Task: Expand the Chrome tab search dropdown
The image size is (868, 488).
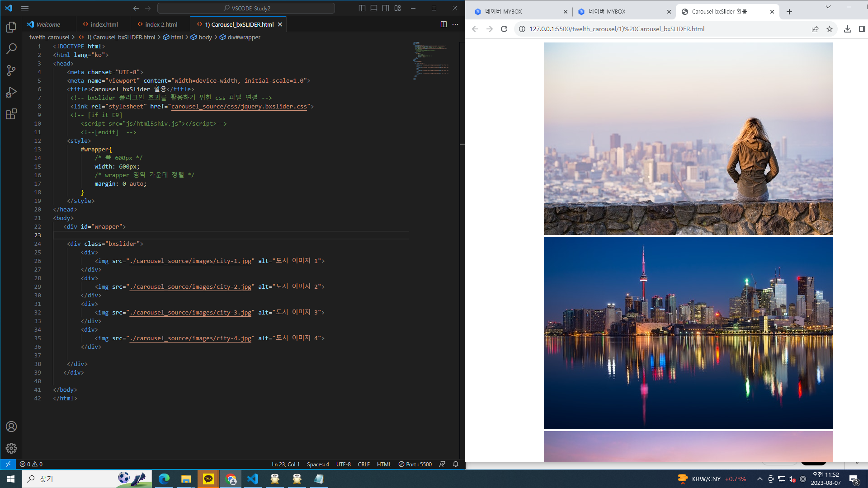Action: [828, 7]
